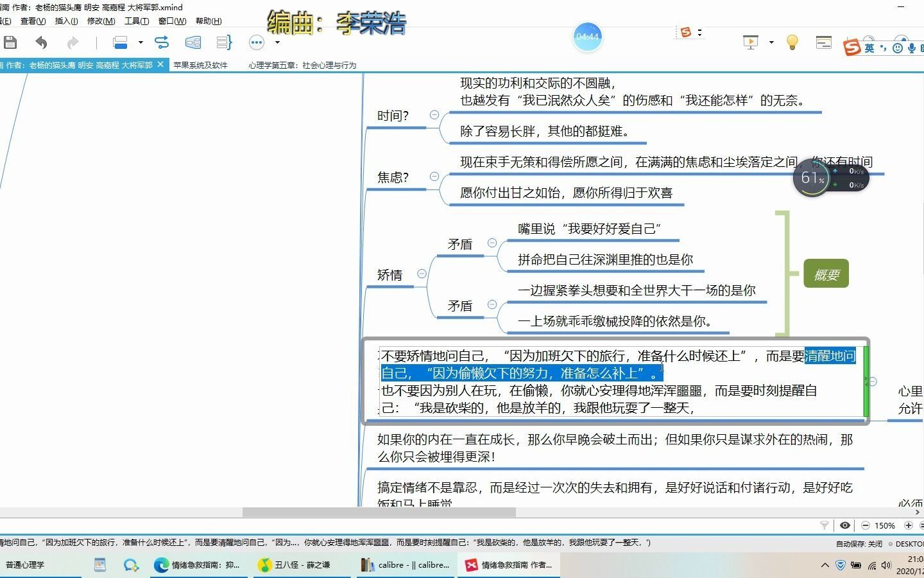This screenshot has height=578, width=924.
Task: Open the calibre taskbar window
Action: point(406,565)
